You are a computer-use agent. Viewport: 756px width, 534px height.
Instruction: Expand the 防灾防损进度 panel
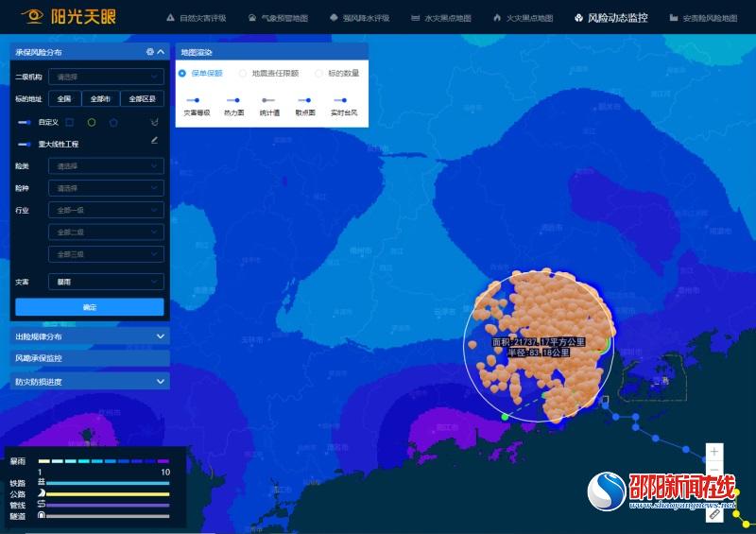pos(90,382)
